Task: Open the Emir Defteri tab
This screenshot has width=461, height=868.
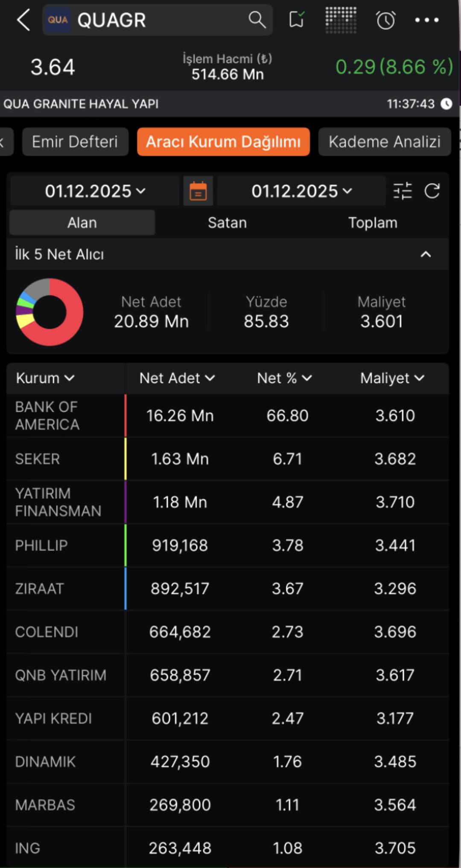Action: (x=75, y=141)
